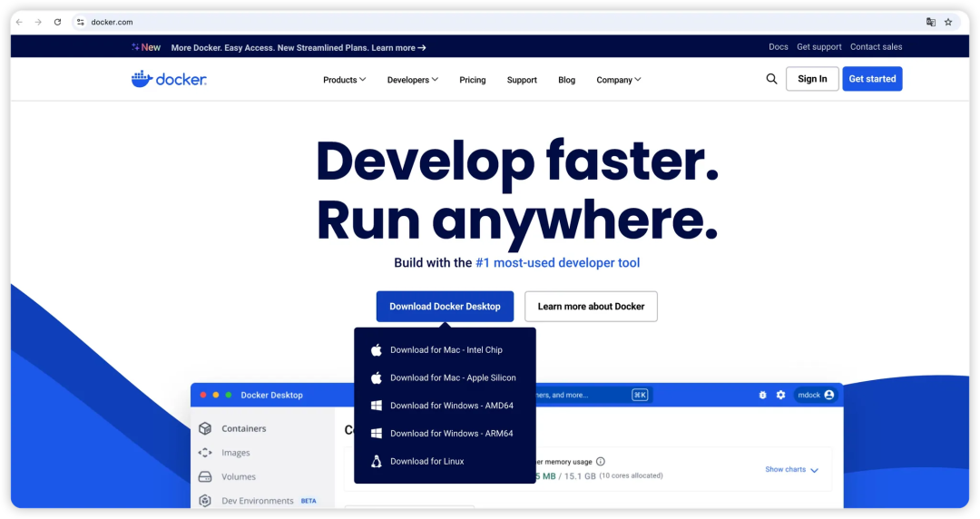This screenshot has height=519, width=980.
Task: Click the Apple icon for Intel Chip
Action: [377, 349]
